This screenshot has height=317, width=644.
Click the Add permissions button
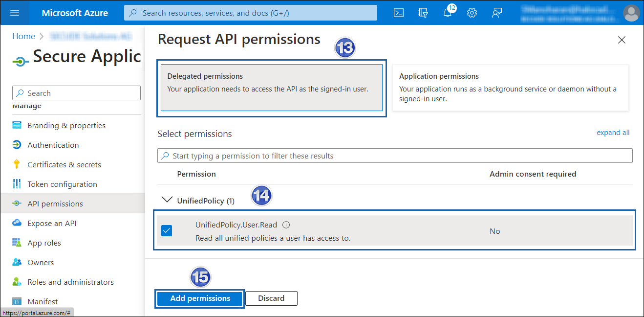click(x=199, y=298)
